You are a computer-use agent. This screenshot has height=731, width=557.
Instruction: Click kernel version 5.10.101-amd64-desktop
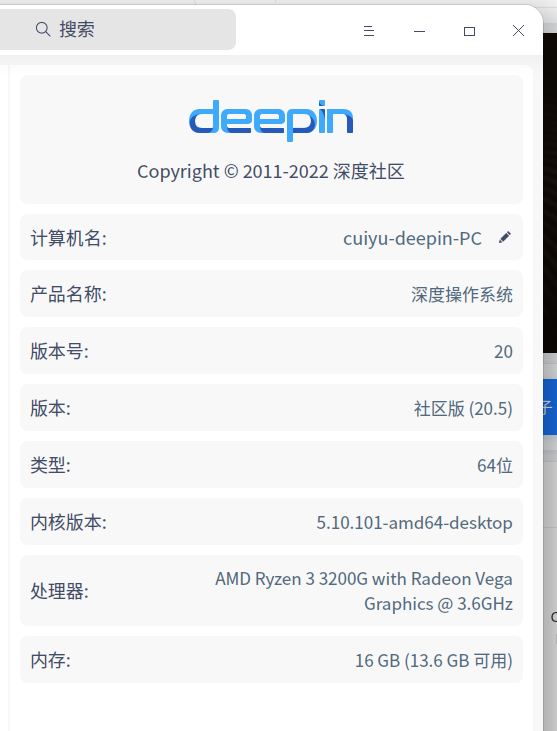[414, 523]
